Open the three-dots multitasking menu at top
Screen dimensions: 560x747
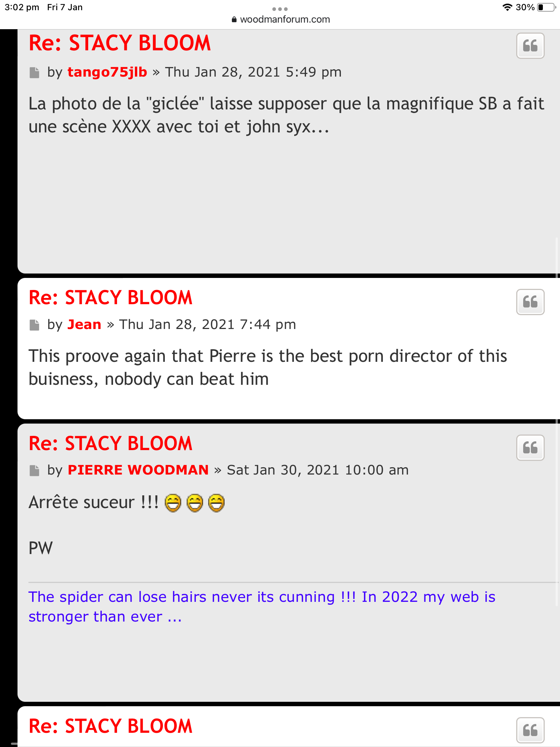point(280,9)
